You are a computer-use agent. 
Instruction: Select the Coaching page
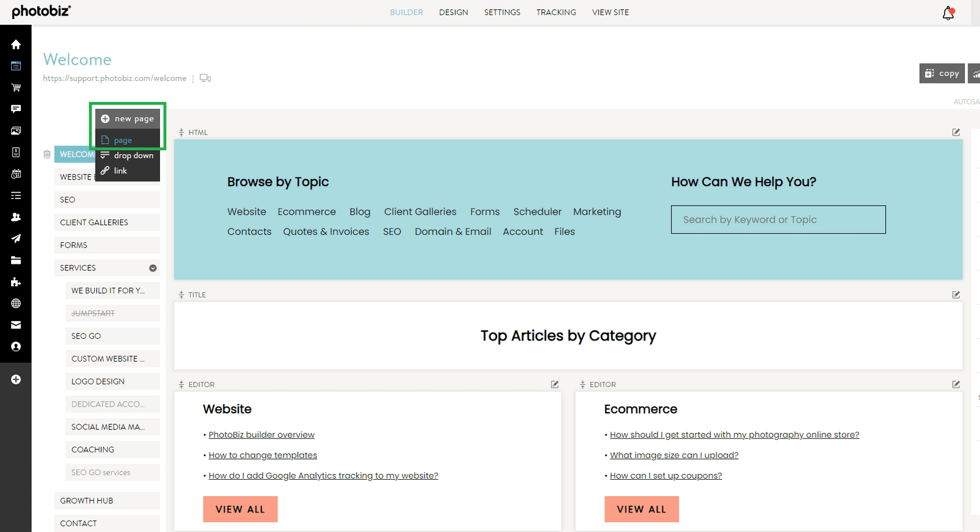[x=112, y=450]
